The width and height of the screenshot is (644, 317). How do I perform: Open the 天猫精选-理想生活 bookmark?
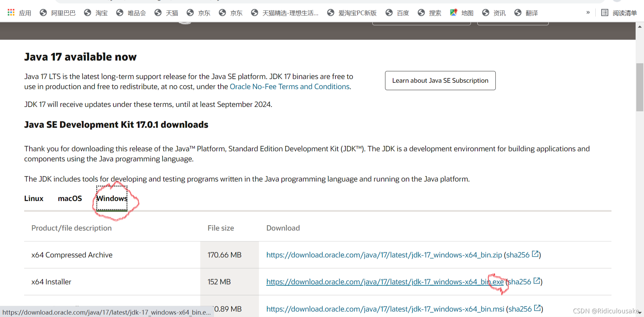[x=285, y=13]
